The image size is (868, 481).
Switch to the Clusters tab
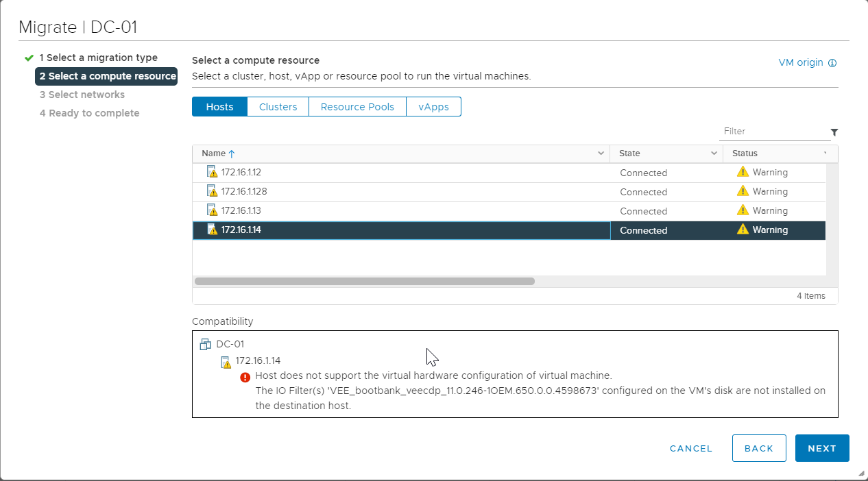pyautogui.click(x=278, y=107)
